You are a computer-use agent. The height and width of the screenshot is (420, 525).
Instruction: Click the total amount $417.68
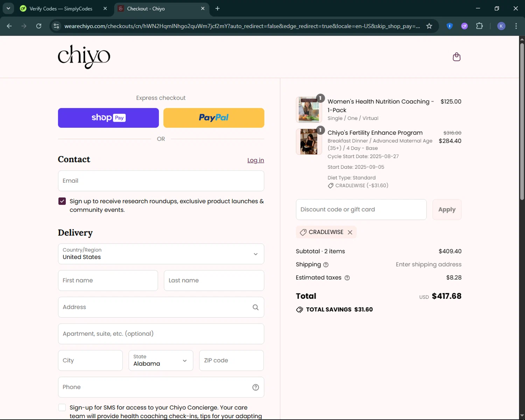coord(447,296)
